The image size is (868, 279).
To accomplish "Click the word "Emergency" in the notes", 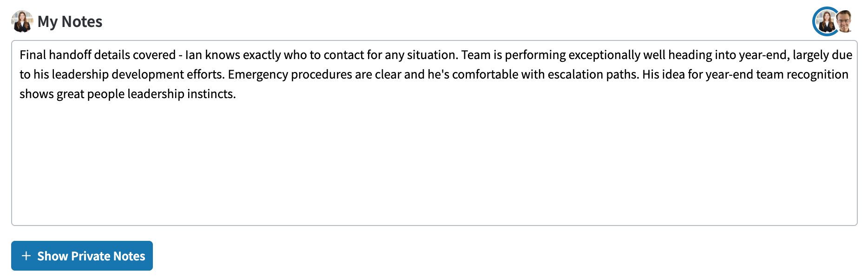I will pos(258,74).
